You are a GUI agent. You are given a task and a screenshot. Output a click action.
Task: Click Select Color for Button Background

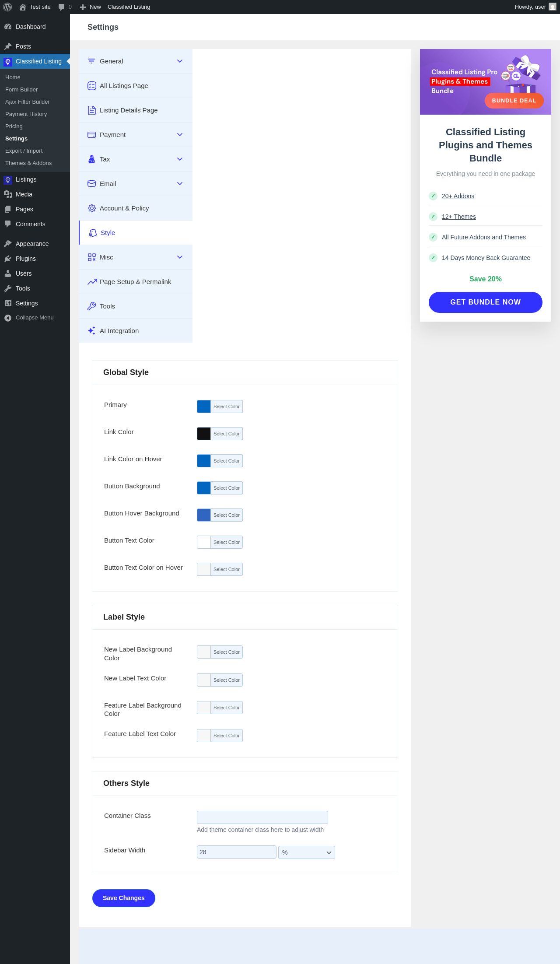[x=227, y=488]
